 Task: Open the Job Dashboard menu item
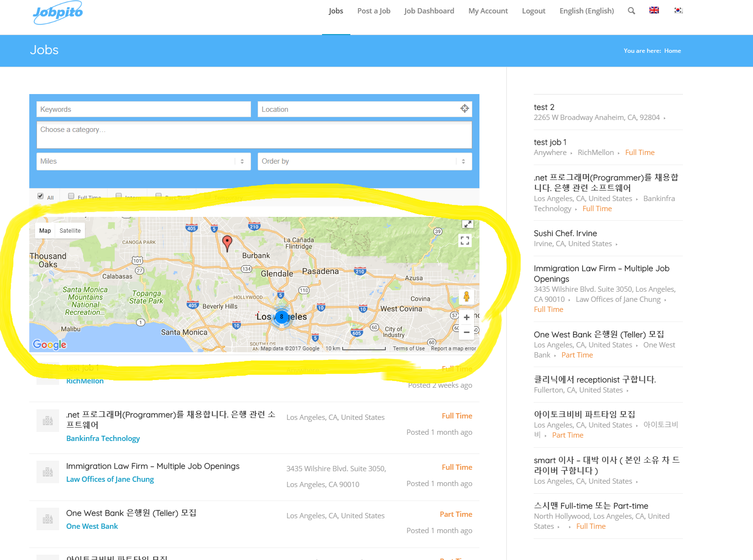coord(429,11)
